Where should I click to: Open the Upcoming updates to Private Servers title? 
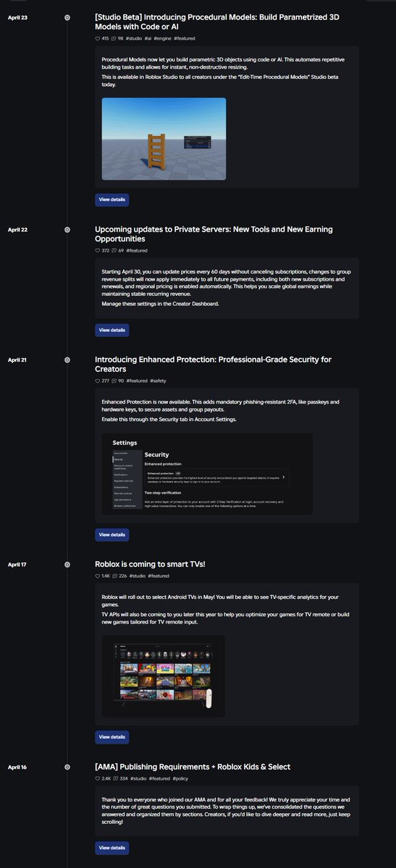tap(214, 234)
